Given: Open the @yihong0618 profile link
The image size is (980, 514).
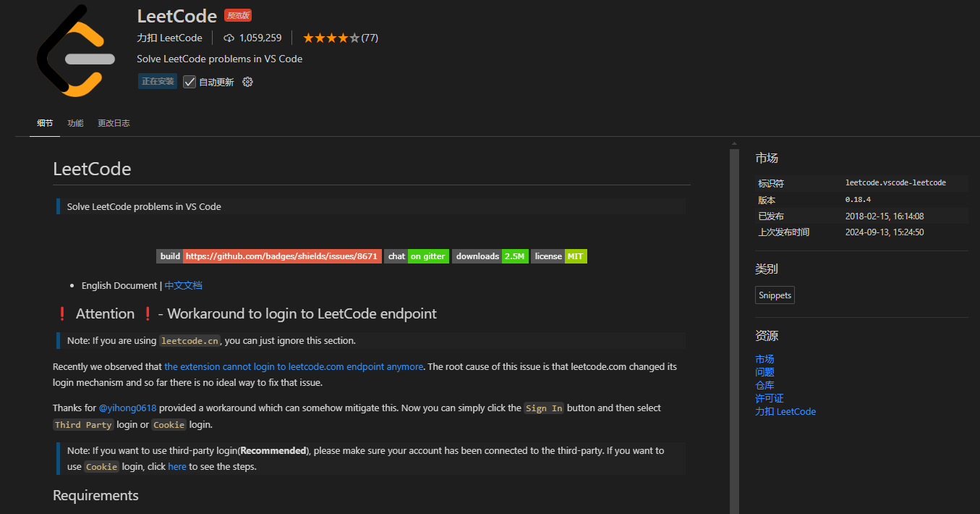Looking at the screenshot, I should [x=127, y=408].
